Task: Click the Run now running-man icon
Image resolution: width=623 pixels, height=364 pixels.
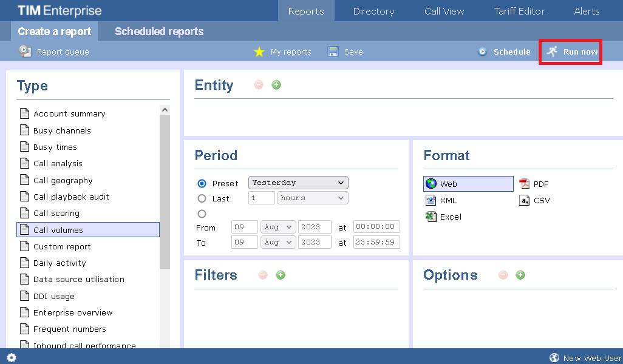Action: [551, 52]
